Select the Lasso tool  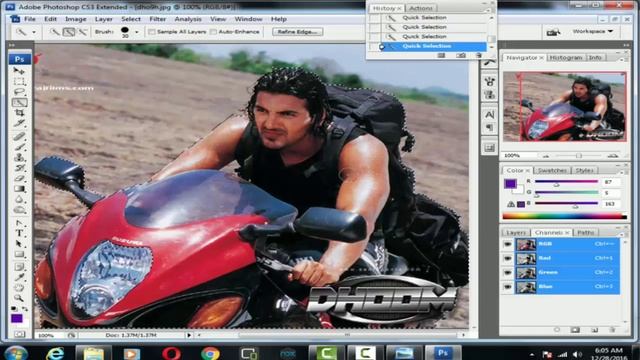pyautogui.click(x=19, y=92)
